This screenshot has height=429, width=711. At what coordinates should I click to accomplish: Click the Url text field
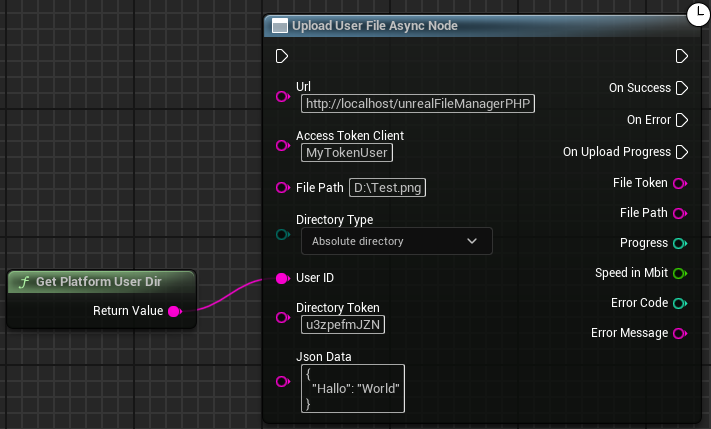(x=418, y=103)
